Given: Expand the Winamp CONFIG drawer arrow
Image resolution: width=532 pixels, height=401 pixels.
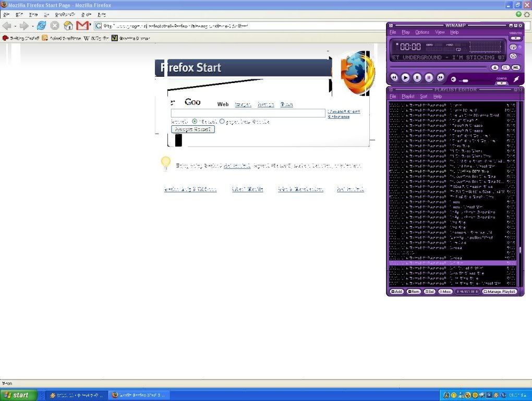Looking at the screenshot, I should (501, 82).
